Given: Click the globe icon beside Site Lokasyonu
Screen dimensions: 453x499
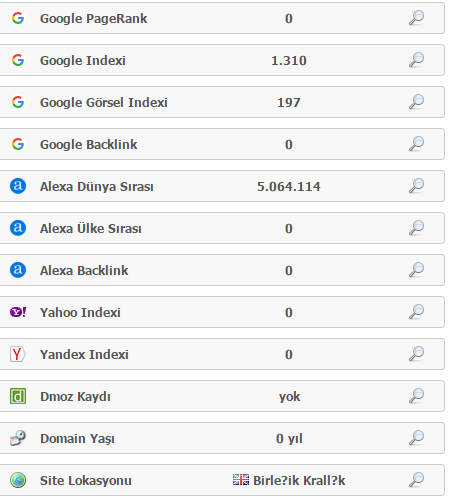Looking at the screenshot, I should 18,480.
